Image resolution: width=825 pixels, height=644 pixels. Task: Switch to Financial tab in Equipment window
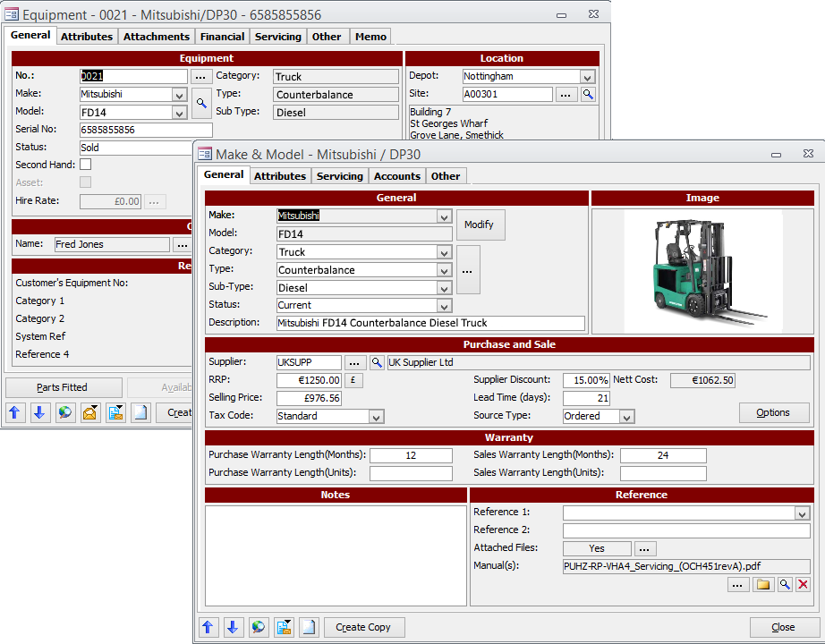coord(222,37)
